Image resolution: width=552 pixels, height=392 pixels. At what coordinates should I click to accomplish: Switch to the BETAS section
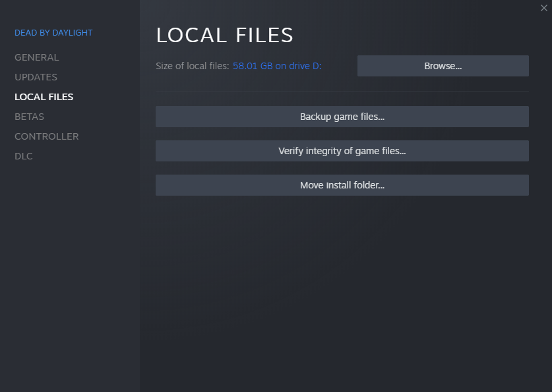click(x=29, y=117)
